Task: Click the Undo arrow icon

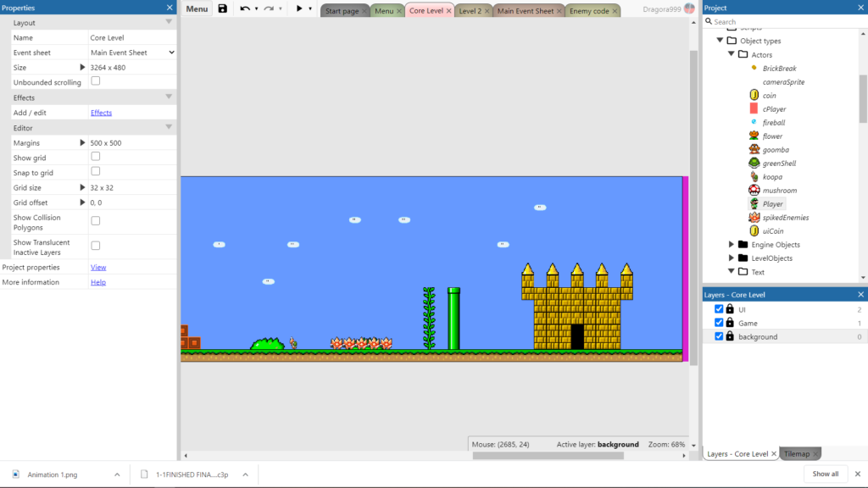Action: [245, 8]
